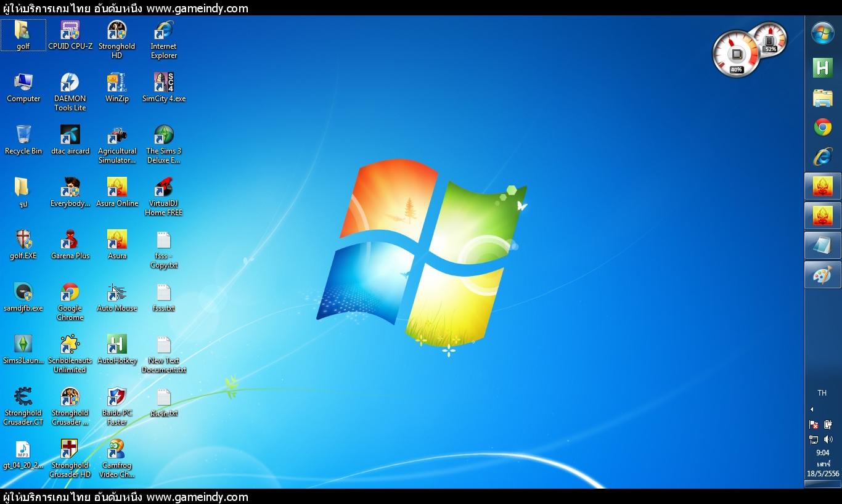This screenshot has width=842, height=504.
Task: Launch Baidu PC Faster
Action: (x=117, y=406)
